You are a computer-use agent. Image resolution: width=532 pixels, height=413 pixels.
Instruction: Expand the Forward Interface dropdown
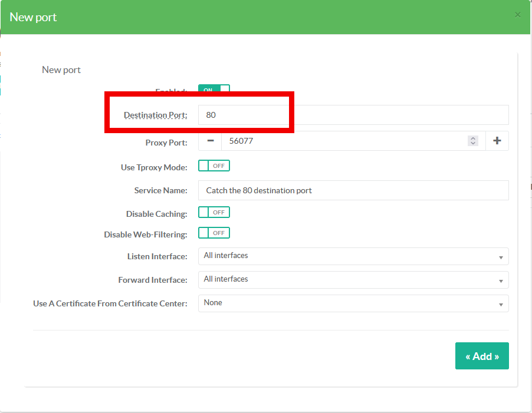pyautogui.click(x=353, y=280)
